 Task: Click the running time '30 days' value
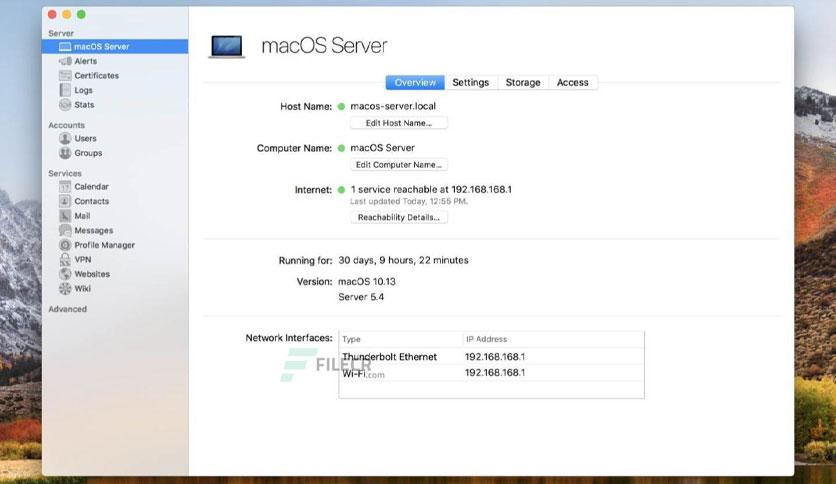tap(403, 260)
